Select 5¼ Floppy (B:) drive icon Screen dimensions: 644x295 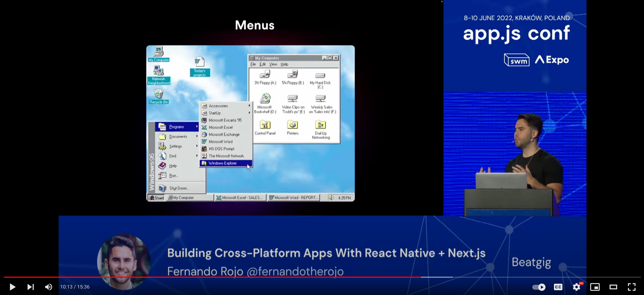tap(293, 77)
